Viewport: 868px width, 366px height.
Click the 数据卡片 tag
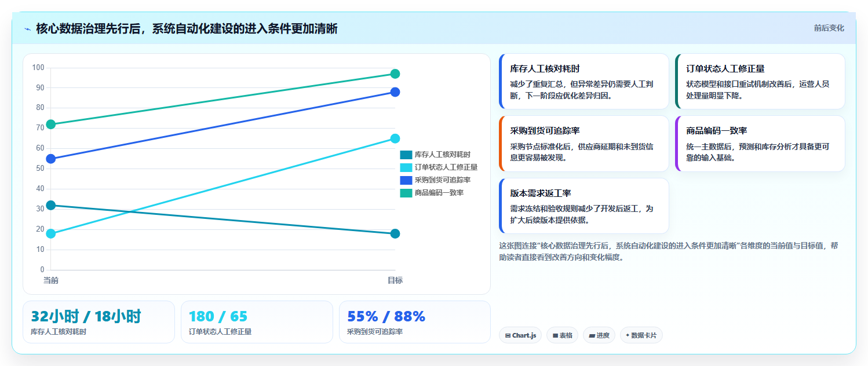pos(641,335)
